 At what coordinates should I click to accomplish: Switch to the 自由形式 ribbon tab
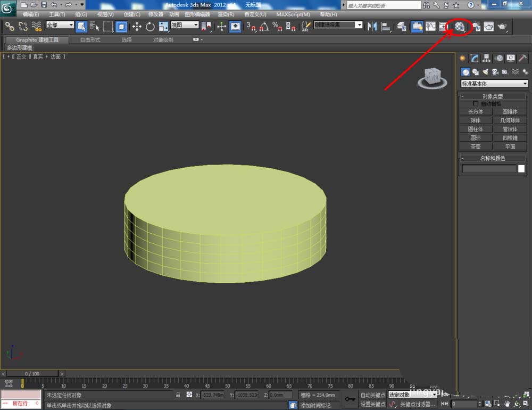pos(90,40)
